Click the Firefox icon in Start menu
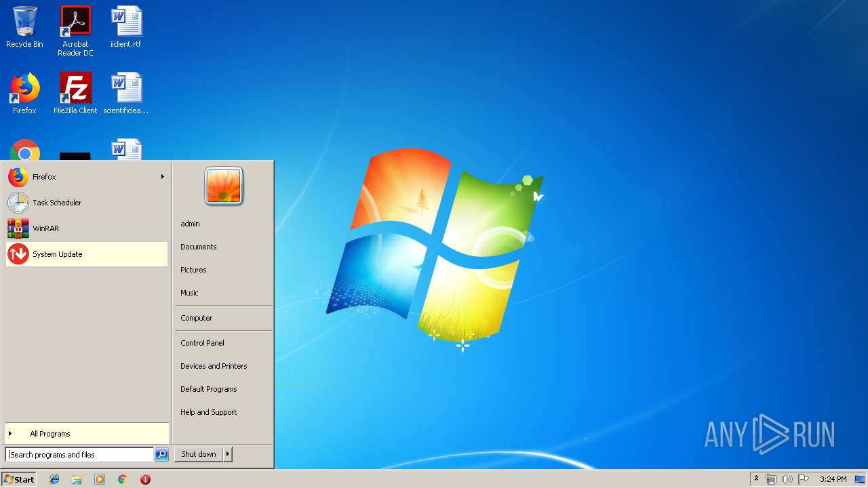The image size is (868, 488). pos(18,177)
